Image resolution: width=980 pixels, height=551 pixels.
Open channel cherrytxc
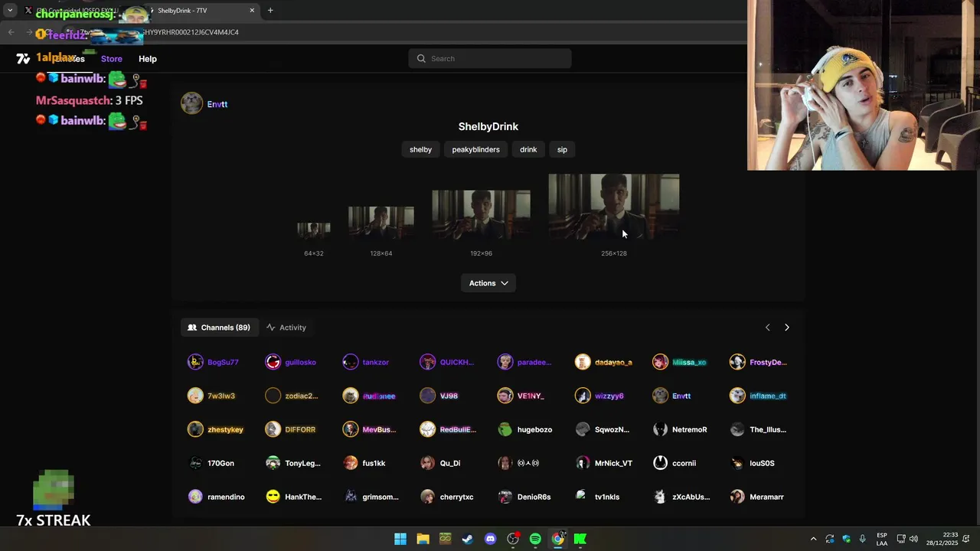(446, 497)
